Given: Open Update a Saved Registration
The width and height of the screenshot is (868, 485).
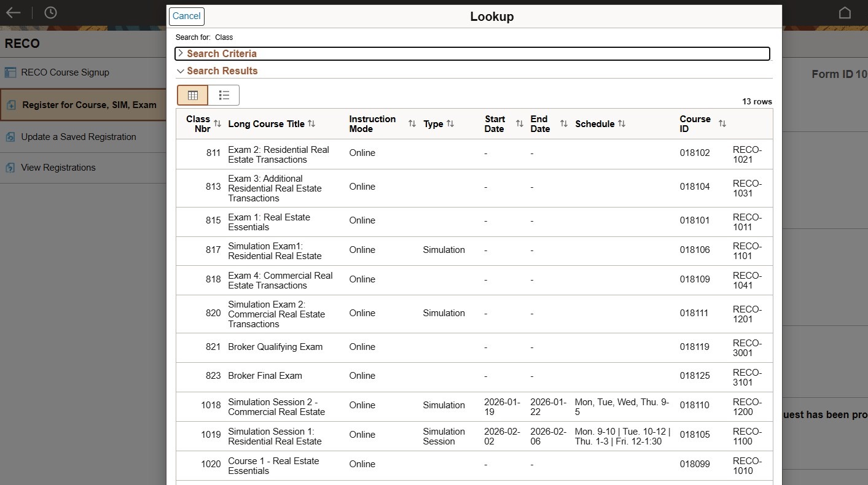Looking at the screenshot, I should point(78,137).
